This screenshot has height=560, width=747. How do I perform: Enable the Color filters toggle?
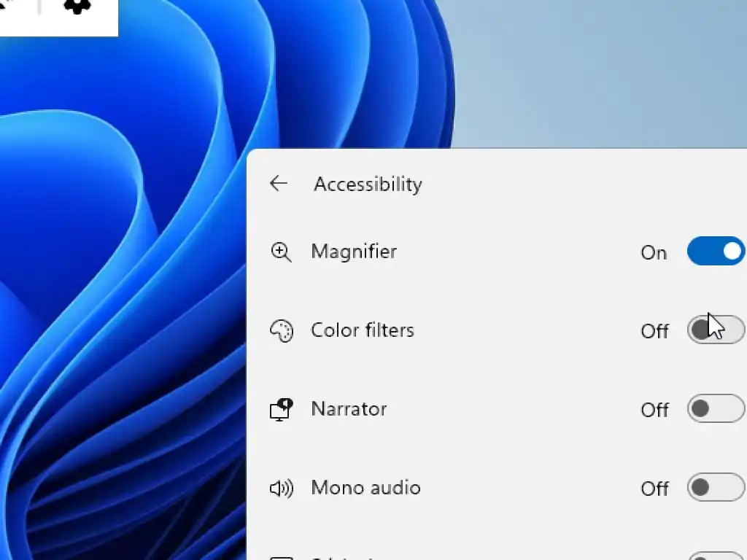tap(716, 330)
